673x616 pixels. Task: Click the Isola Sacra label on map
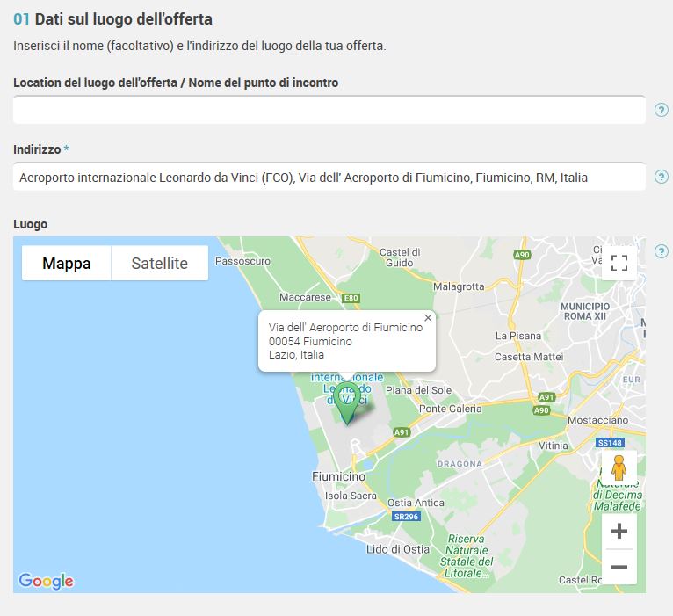click(351, 496)
